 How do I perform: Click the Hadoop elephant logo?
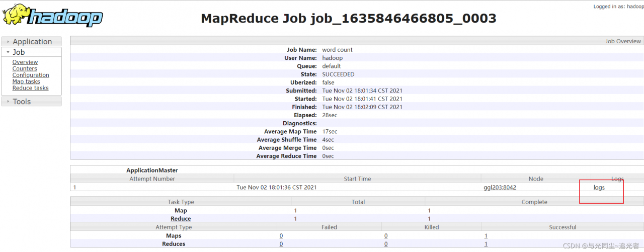pyautogui.click(x=53, y=16)
